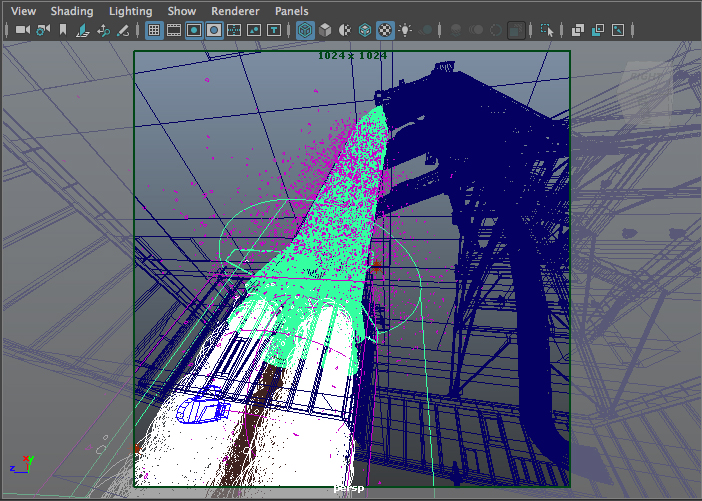
Task: Toggle the Textured checker-sphere display
Action: pyautogui.click(x=385, y=30)
